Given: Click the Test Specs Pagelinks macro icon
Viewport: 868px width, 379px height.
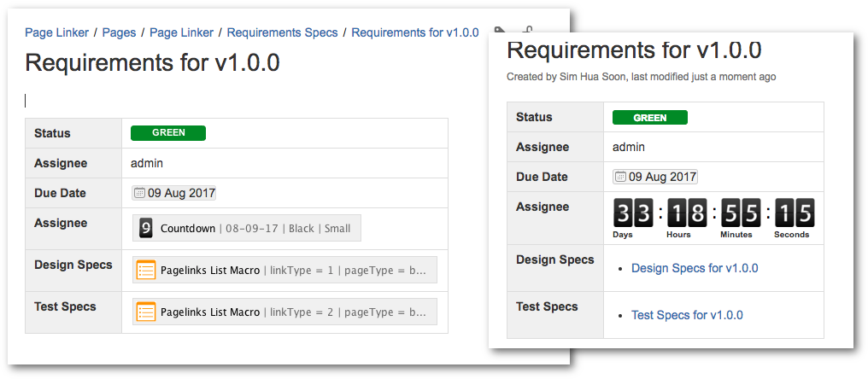Looking at the screenshot, I should tap(146, 312).
